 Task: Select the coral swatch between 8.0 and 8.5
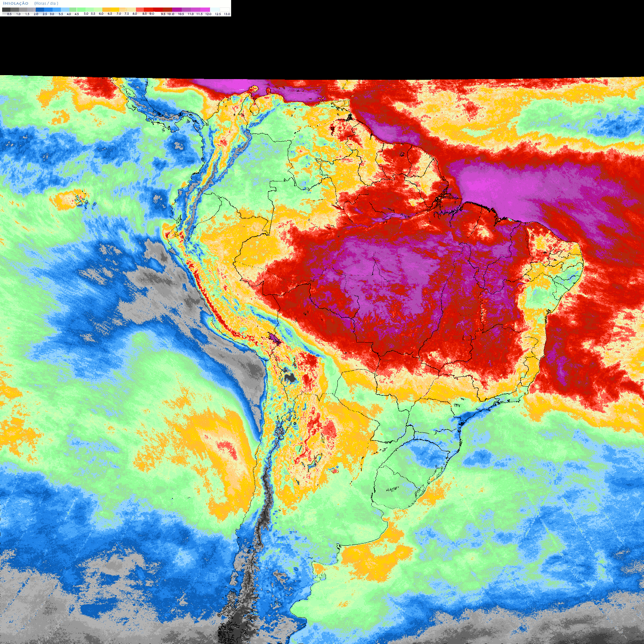[140, 10]
